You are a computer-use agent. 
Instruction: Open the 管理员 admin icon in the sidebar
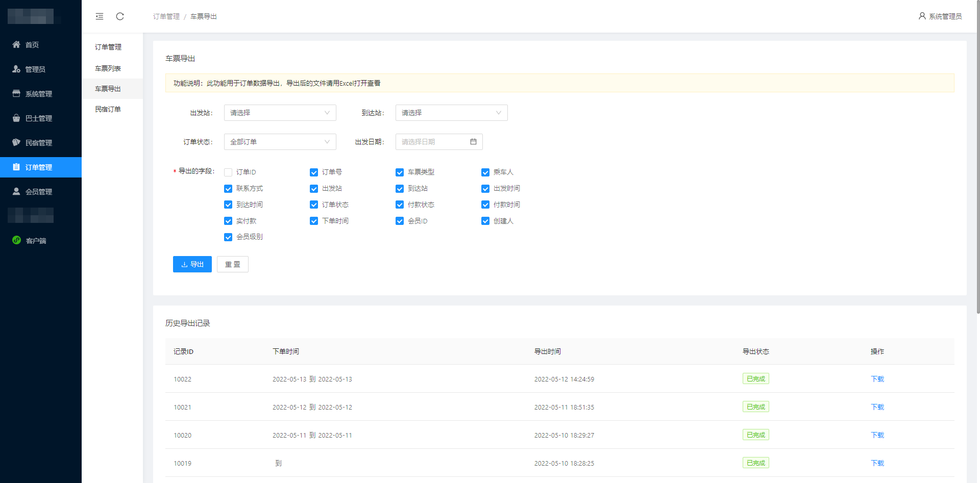click(16, 69)
